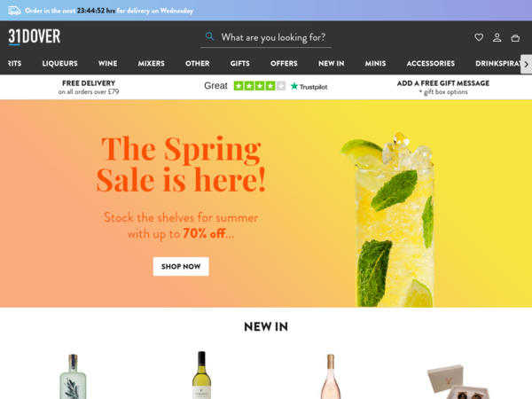Open the Wine menu
This screenshot has width=532, height=399.
point(108,64)
